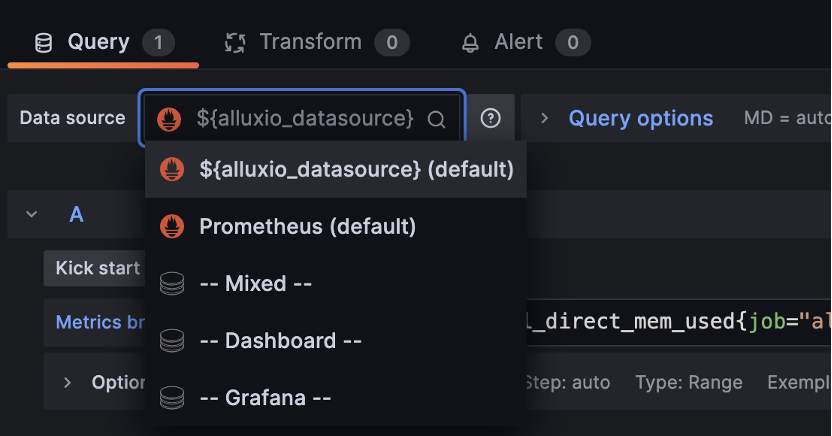Choose Prometheus (default) data source

pos(336,226)
